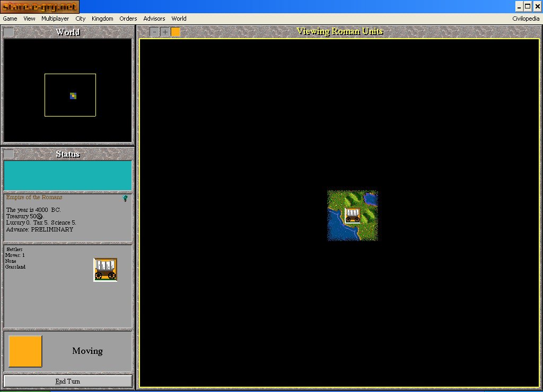Zoom out map with minus button
This screenshot has width=543, height=392.
(x=154, y=32)
